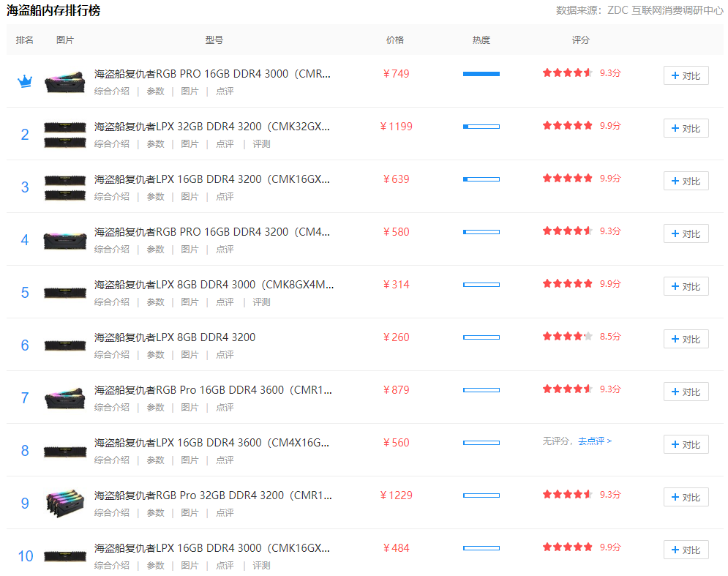
Task: Click the star rating of rank 1 product
Action: (567, 73)
